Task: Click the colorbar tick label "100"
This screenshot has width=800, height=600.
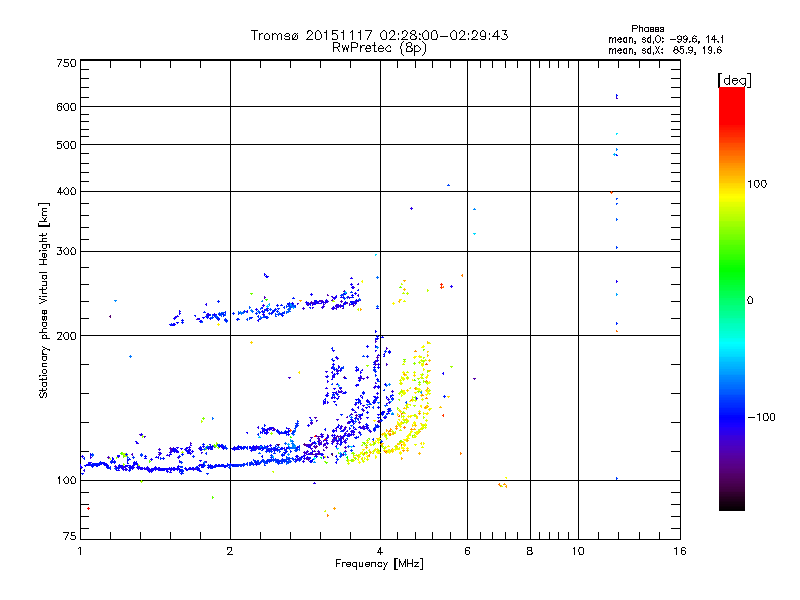Action: pos(757,184)
